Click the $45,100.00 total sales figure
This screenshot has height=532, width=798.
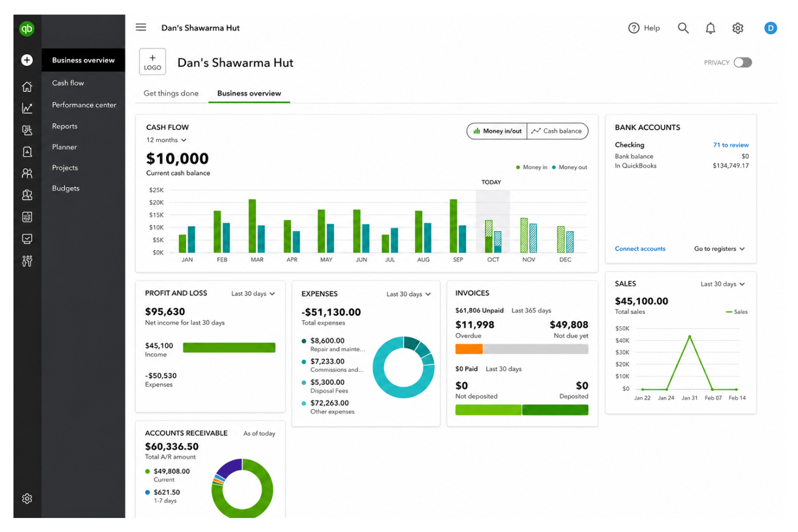tap(642, 301)
